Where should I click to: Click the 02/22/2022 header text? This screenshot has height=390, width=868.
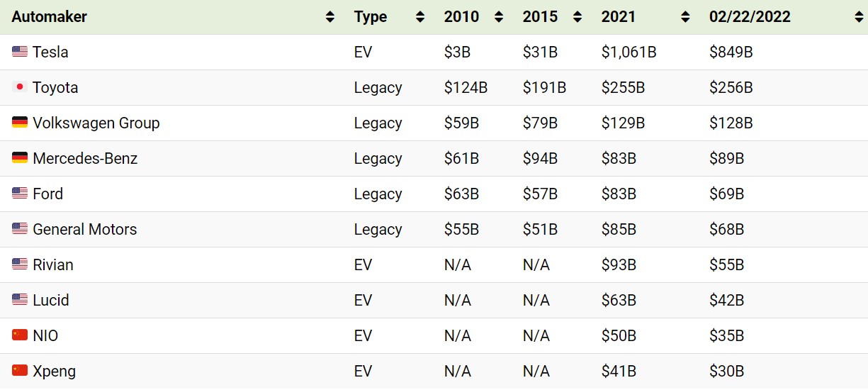750,17
